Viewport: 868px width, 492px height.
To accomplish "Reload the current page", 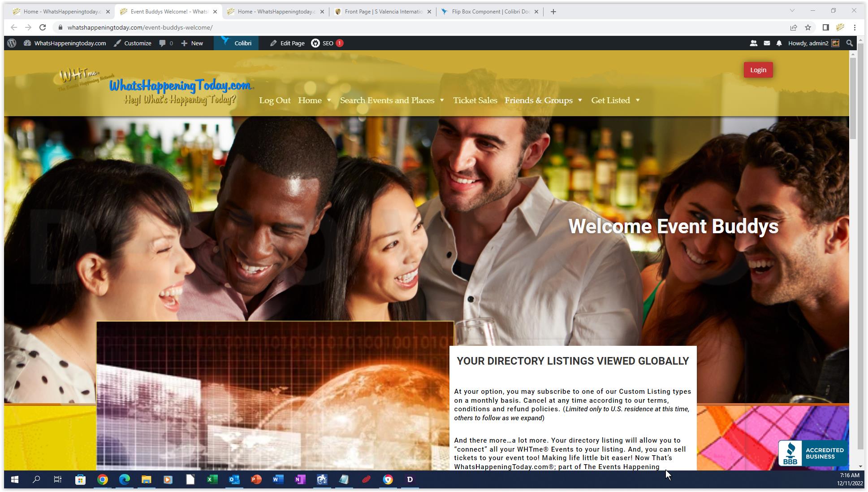I will pos(43,27).
